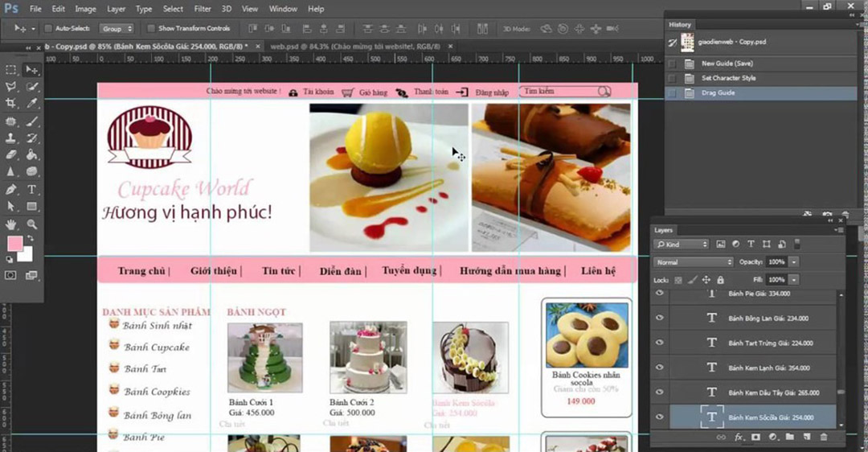Enable the Auto-Select checkbox
The image size is (868, 452).
[48, 28]
